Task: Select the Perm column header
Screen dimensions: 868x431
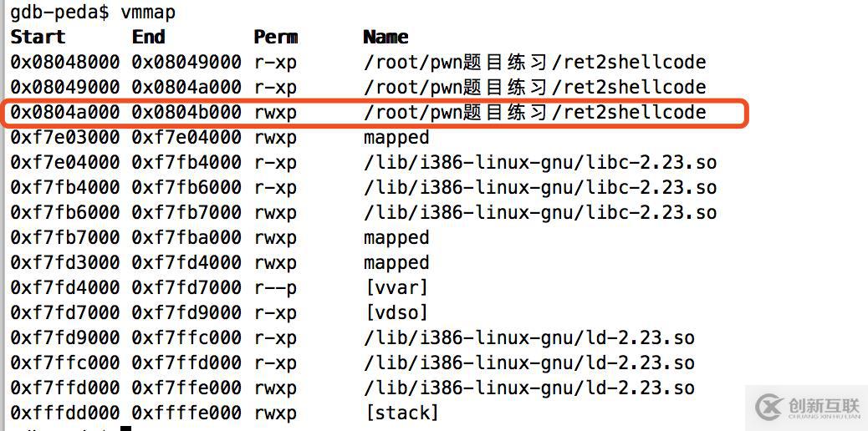Action: click(x=276, y=37)
